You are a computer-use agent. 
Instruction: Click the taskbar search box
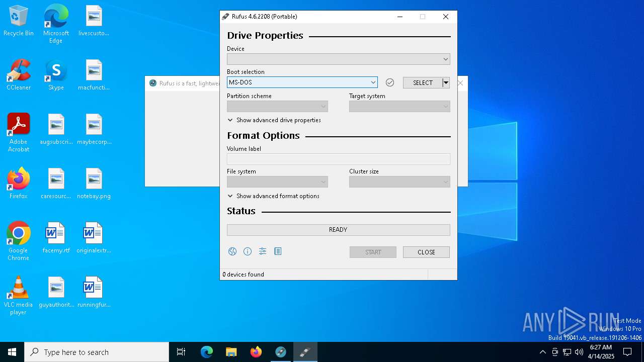pyautogui.click(x=97, y=352)
